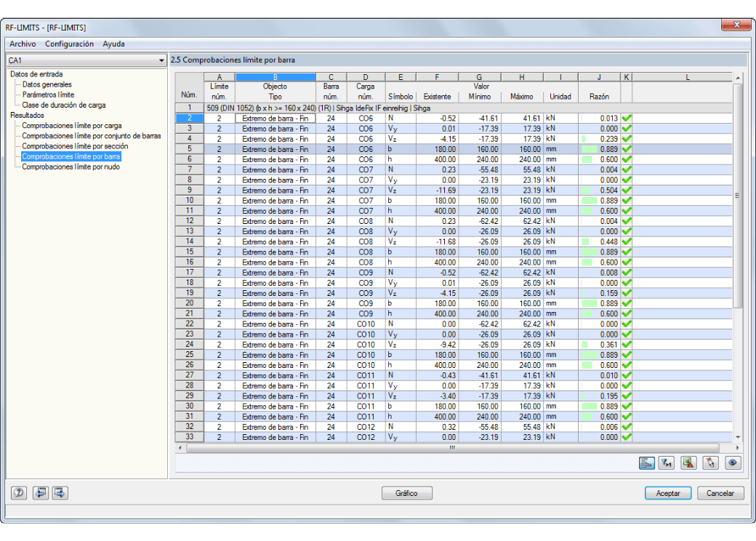This screenshot has height=541, width=756.
Task: Select Comprobaciones límite por barra
Action: (71, 156)
